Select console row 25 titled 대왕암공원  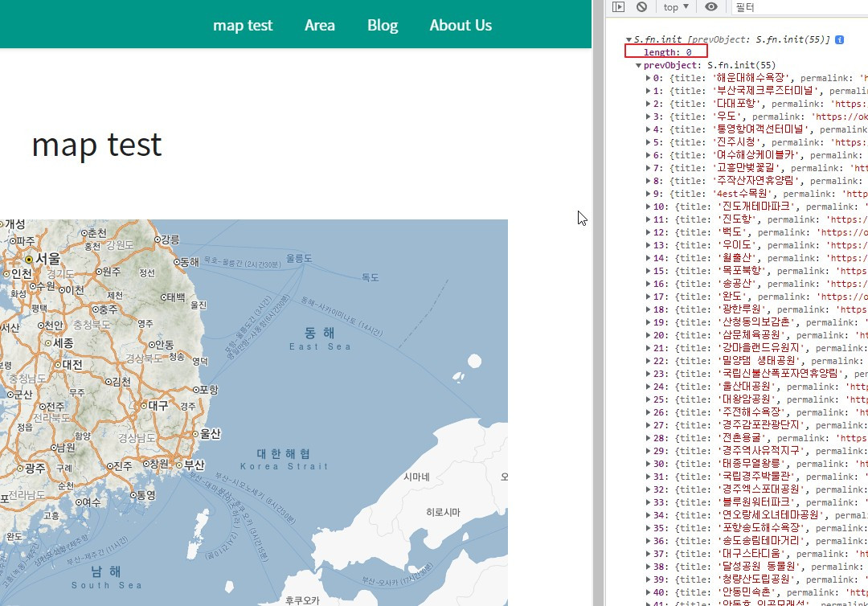[x=756, y=399]
